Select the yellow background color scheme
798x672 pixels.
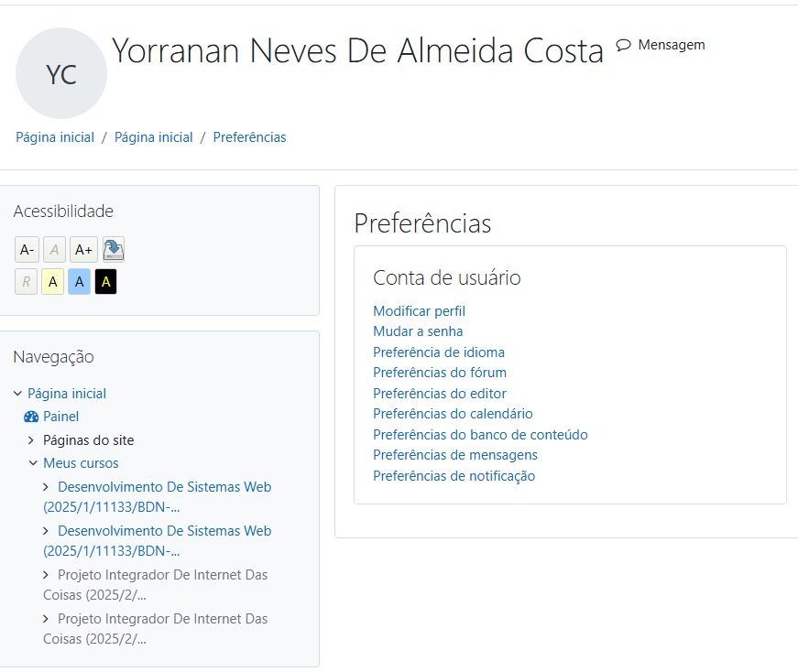tap(52, 282)
